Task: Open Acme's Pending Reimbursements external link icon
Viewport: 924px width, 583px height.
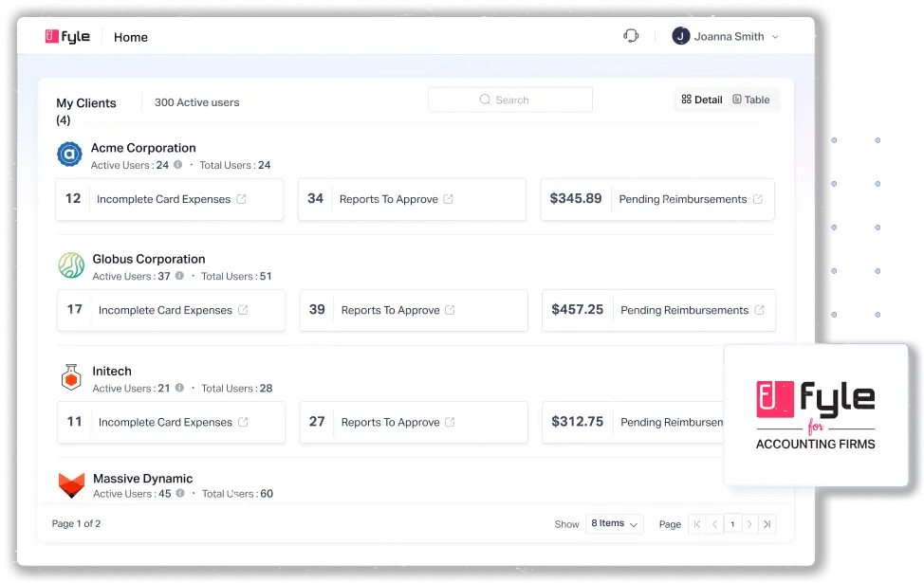Action: coord(758,199)
